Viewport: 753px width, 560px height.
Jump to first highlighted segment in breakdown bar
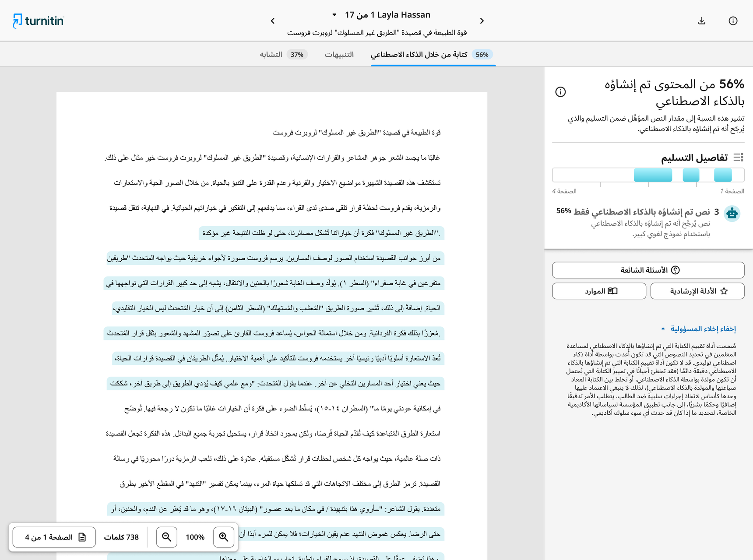pos(723,175)
